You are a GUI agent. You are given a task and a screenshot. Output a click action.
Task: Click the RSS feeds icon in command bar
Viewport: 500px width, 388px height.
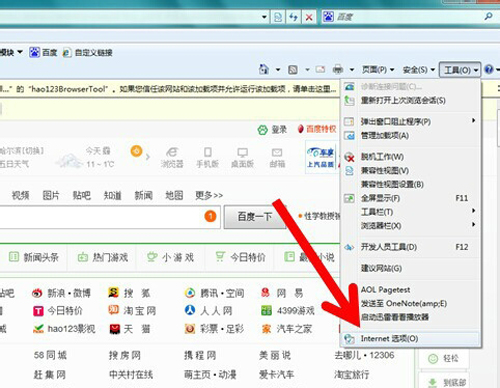tap(293, 70)
